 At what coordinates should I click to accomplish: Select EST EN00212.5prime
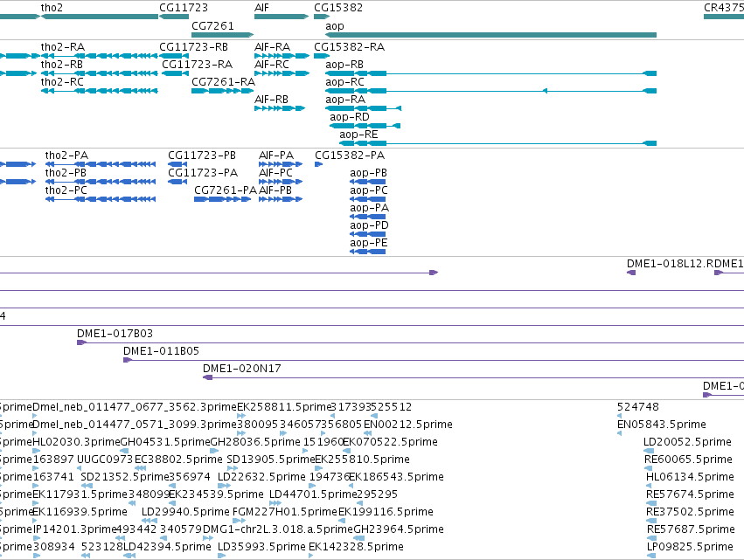point(408,425)
